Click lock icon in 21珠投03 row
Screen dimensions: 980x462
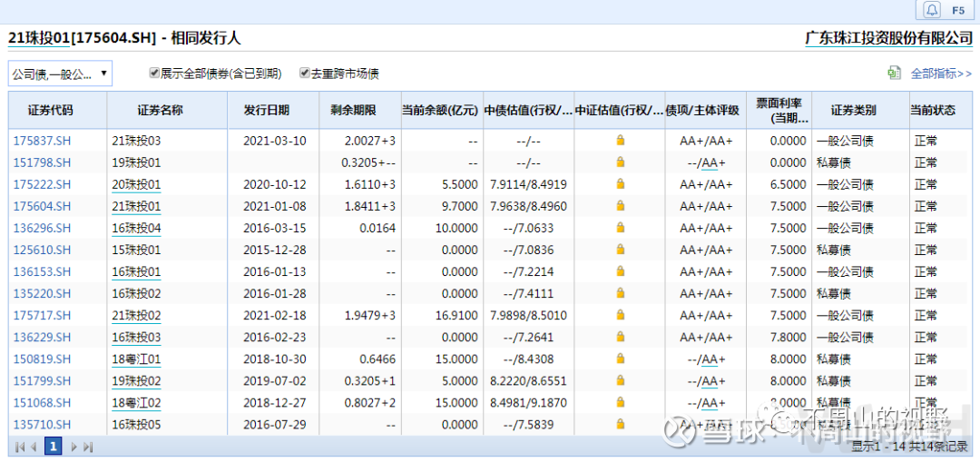pos(620,140)
